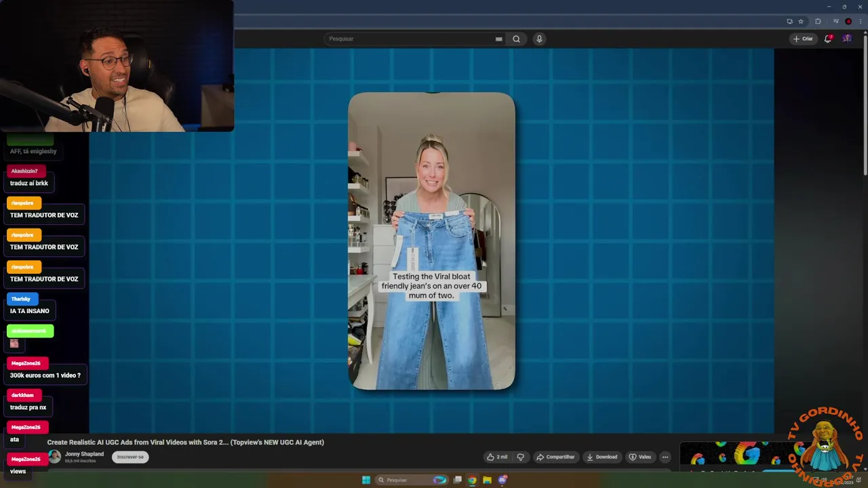This screenshot has height=488, width=868.
Task: Bookmark this page with the star icon
Action: tap(801, 21)
